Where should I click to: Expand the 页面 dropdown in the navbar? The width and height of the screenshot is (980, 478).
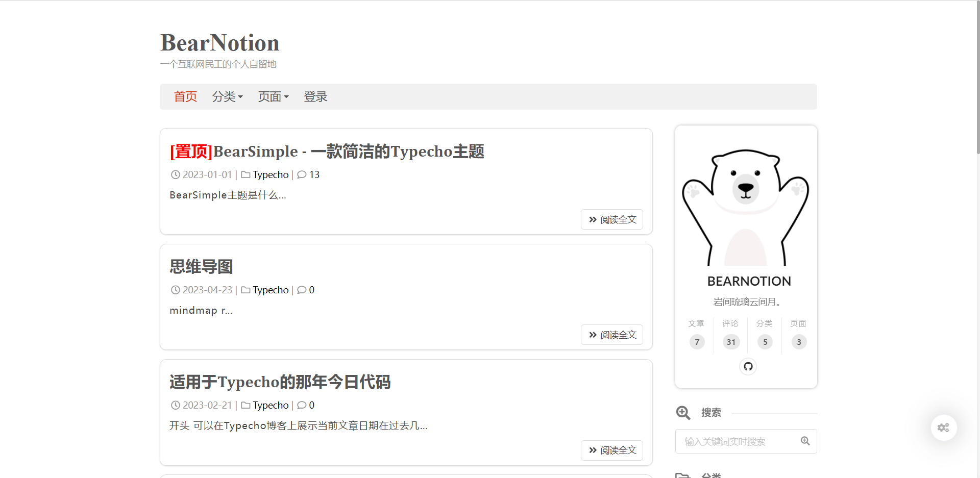(x=274, y=96)
